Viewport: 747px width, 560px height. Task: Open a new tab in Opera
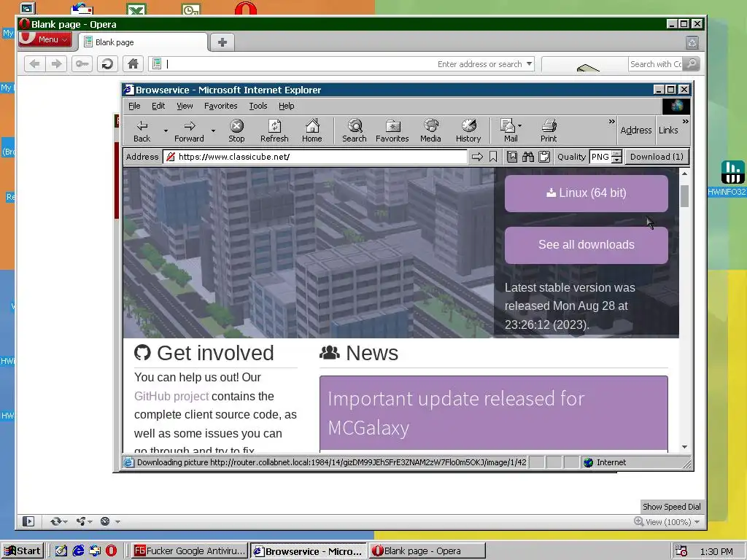(x=222, y=42)
